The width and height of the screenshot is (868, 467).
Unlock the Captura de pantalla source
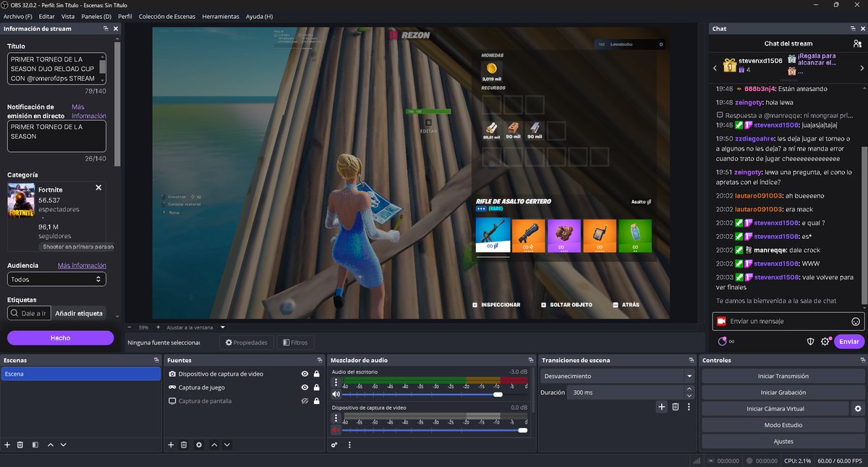pyautogui.click(x=317, y=401)
